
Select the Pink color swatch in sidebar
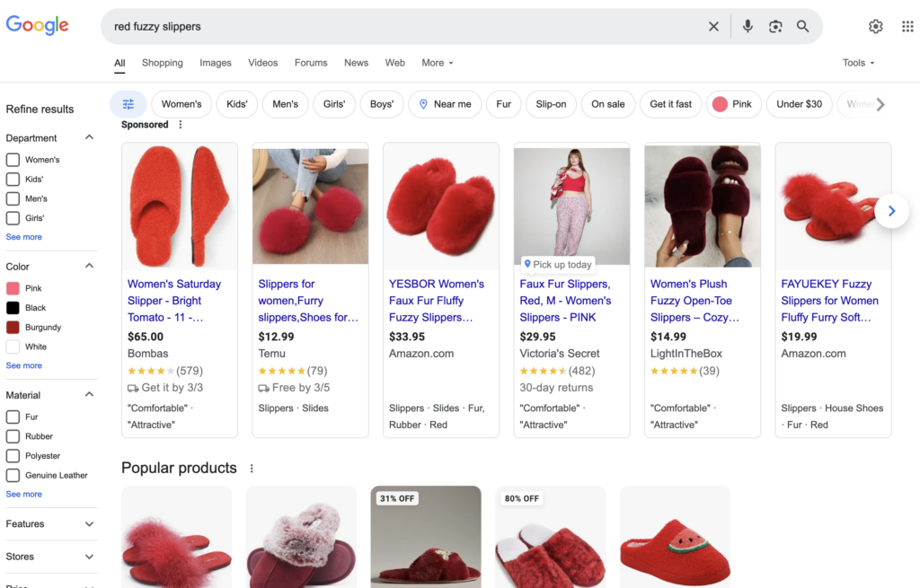13,288
